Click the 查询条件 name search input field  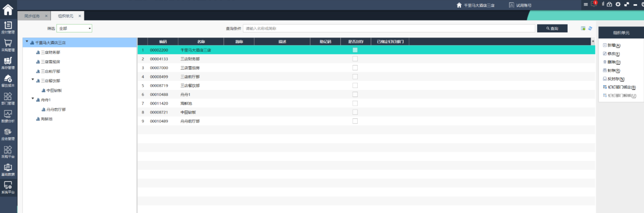(x=389, y=29)
